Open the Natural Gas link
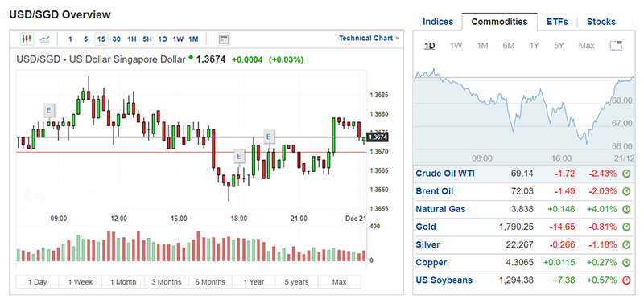Viewport: 644px width, 303px height. click(440, 209)
